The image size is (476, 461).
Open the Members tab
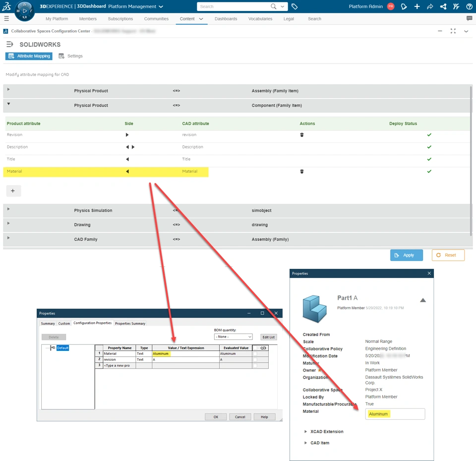[88, 19]
